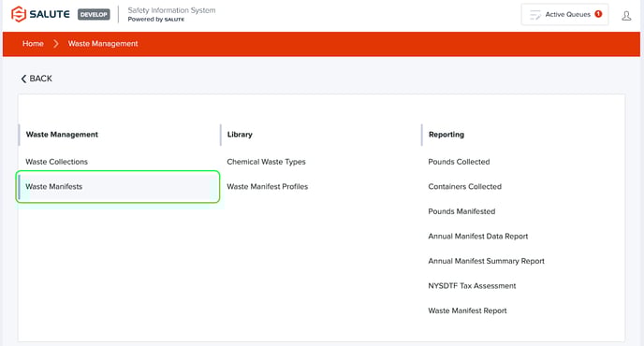Click the Waste Management section heading
The image size is (644, 346).
coord(62,135)
